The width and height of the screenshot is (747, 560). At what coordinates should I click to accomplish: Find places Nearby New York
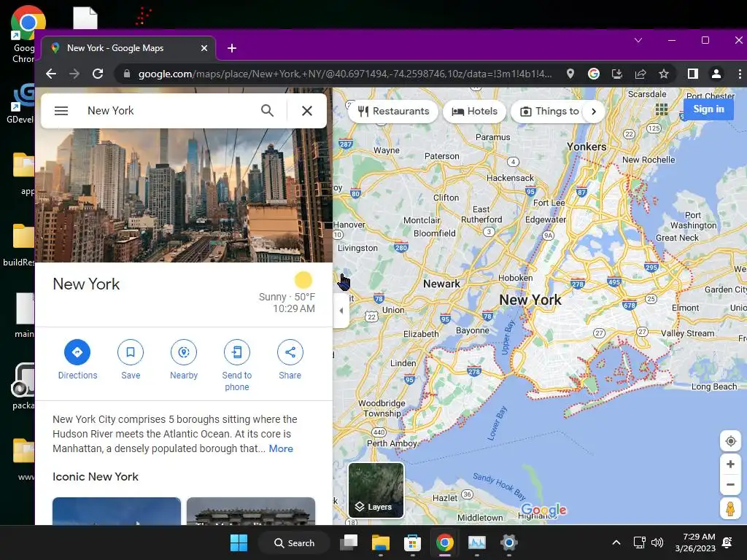tap(184, 352)
